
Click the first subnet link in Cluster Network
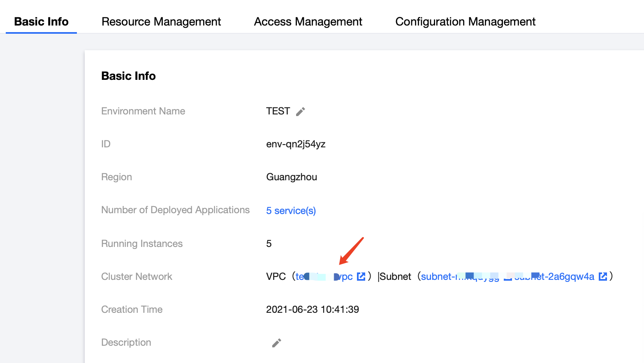[x=459, y=277]
